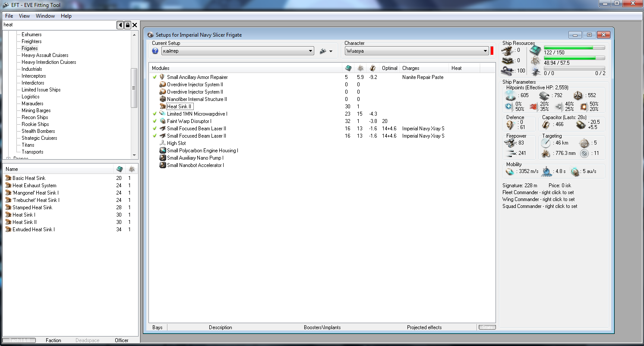Click the Small Polycarbon Engine Housing I icon
The image size is (644, 346).
pyautogui.click(x=163, y=151)
